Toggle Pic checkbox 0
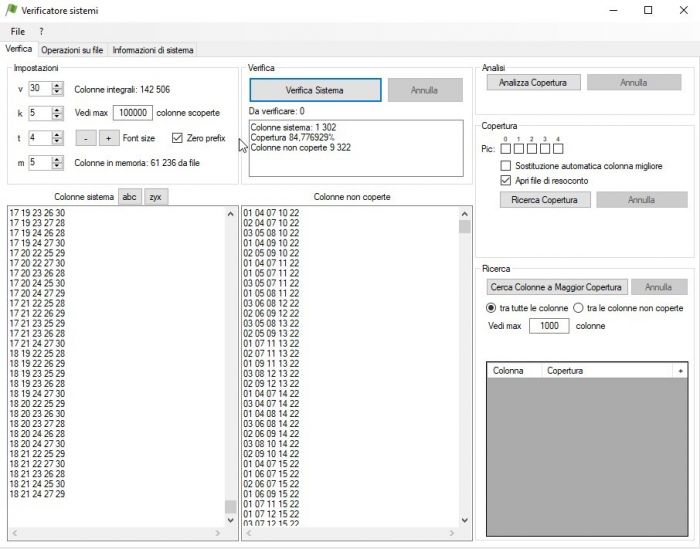700x549 pixels. coord(505,149)
